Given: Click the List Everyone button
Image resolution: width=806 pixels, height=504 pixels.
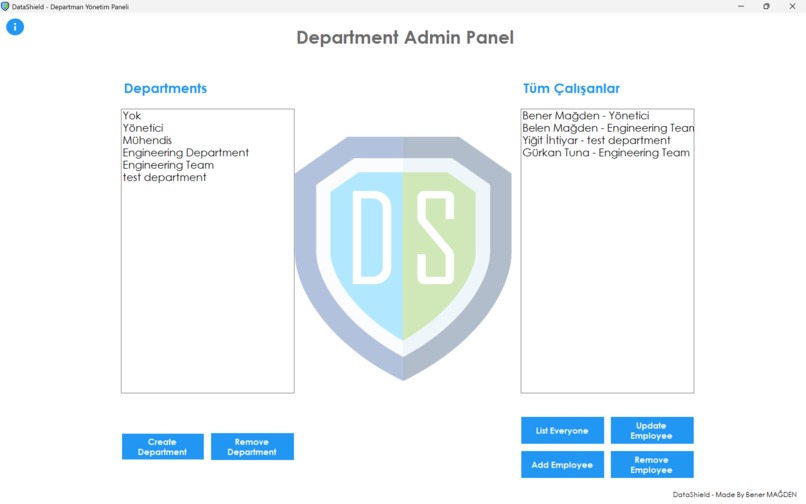Looking at the screenshot, I should (x=562, y=430).
